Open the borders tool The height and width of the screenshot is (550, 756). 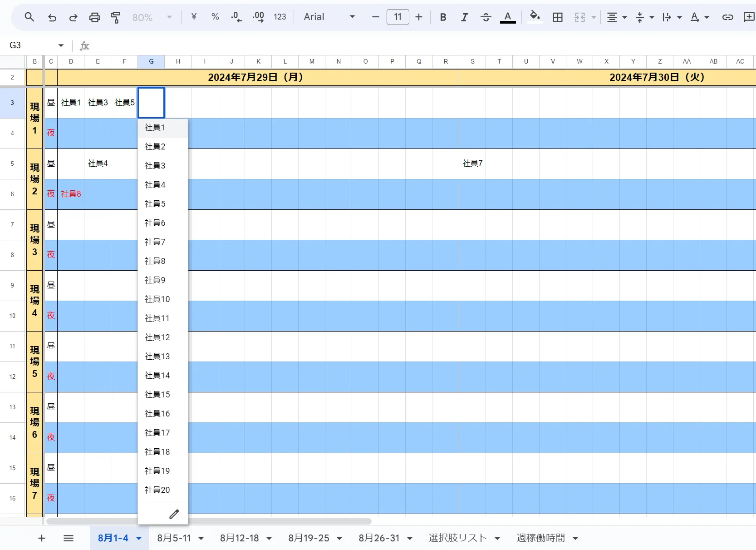click(x=557, y=17)
